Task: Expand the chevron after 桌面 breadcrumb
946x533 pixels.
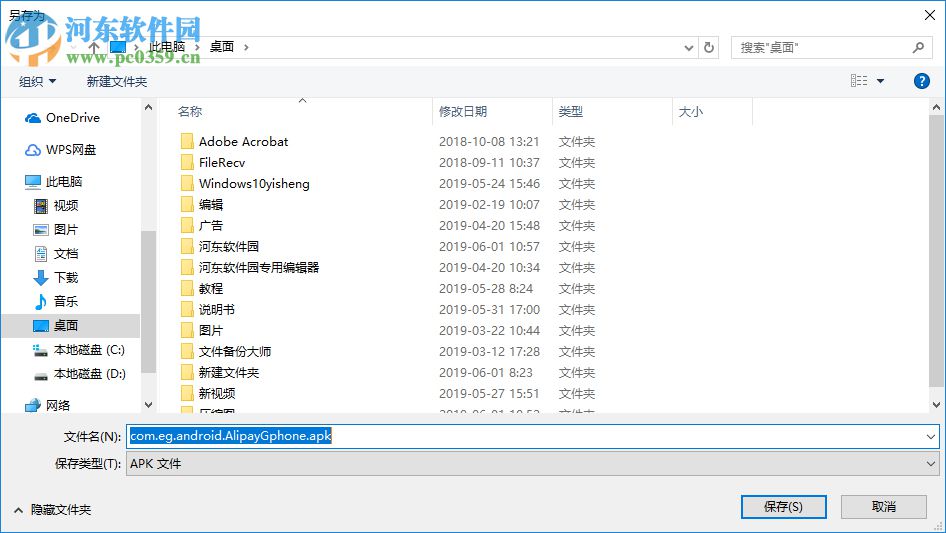Action: coord(246,47)
